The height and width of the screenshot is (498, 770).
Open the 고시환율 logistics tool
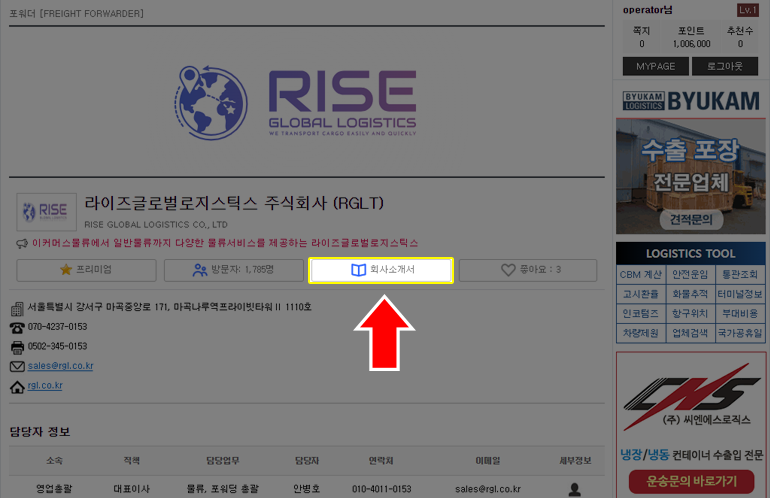click(640, 294)
